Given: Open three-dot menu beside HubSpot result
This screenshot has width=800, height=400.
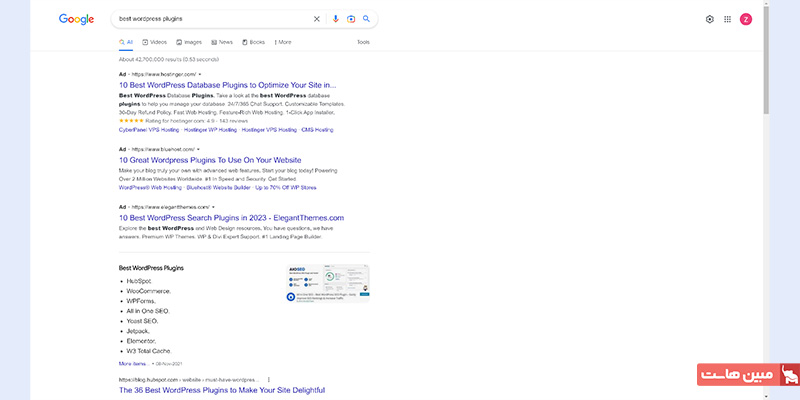Looking at the screenshot, I should pos(268,380).
